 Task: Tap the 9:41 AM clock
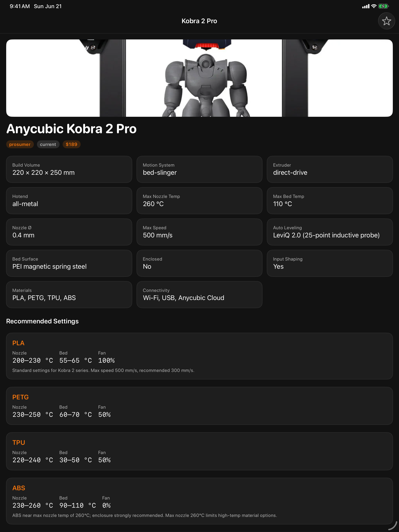pos(20,6)
